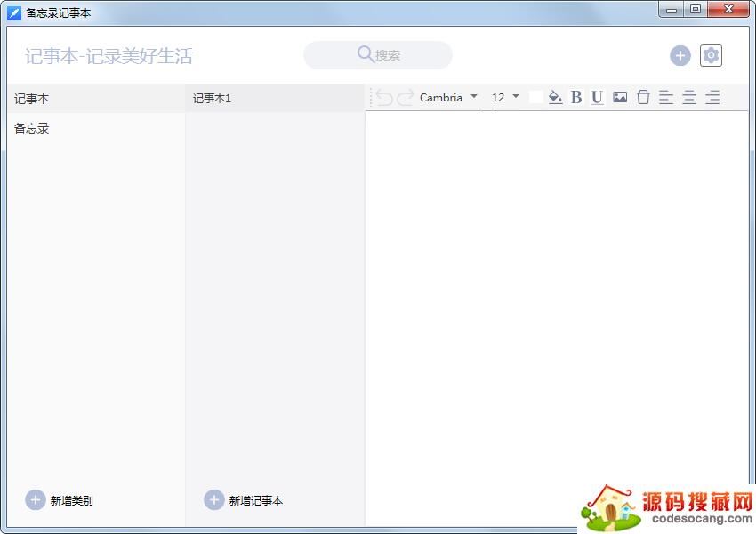The width and height of the screenshot is (756, 534).
Task: Toggle bold formatting
Action: click(576, 98)
